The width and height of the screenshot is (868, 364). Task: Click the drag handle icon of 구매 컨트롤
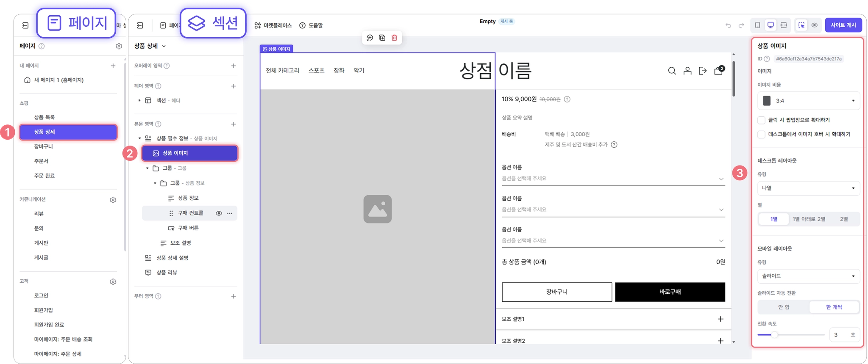[171, 213]
